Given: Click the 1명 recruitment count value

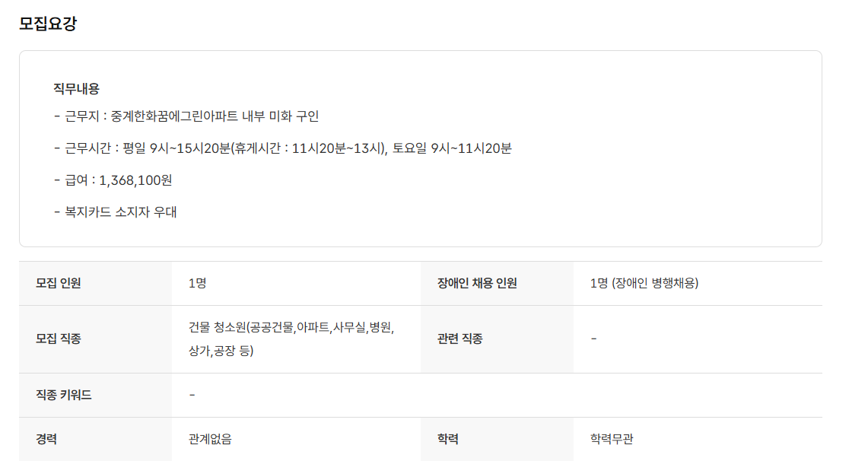Looking at the screenshot, I should point(197,283).
